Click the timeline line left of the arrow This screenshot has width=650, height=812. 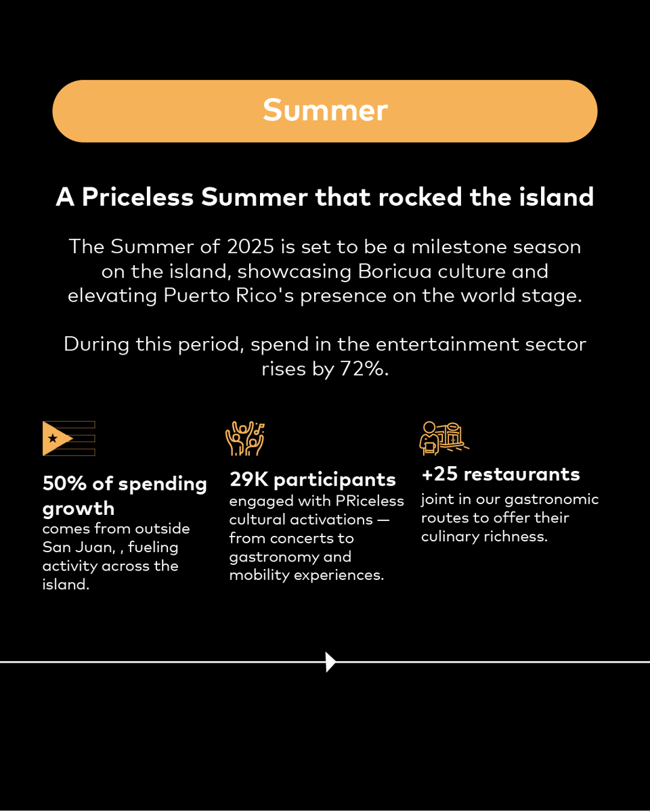[x=162, y=662]
